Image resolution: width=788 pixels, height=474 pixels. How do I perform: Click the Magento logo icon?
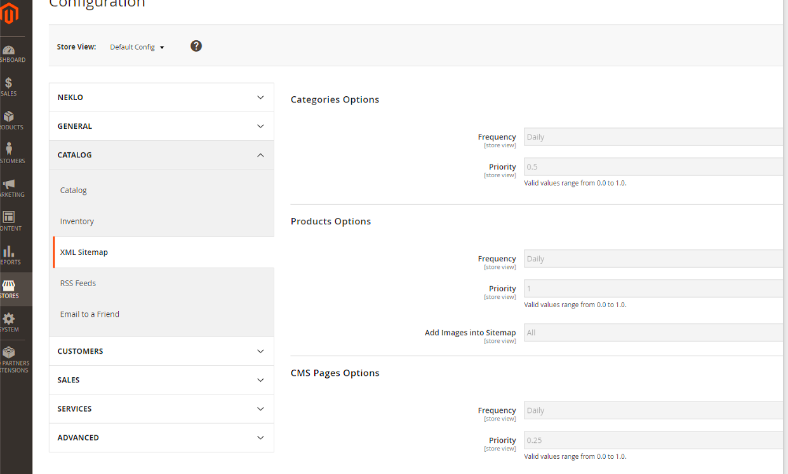[x=11, y=12]
